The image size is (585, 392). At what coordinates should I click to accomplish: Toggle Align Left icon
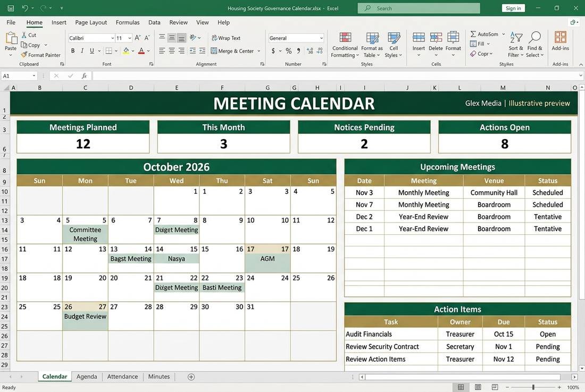(x=162, y=50)
